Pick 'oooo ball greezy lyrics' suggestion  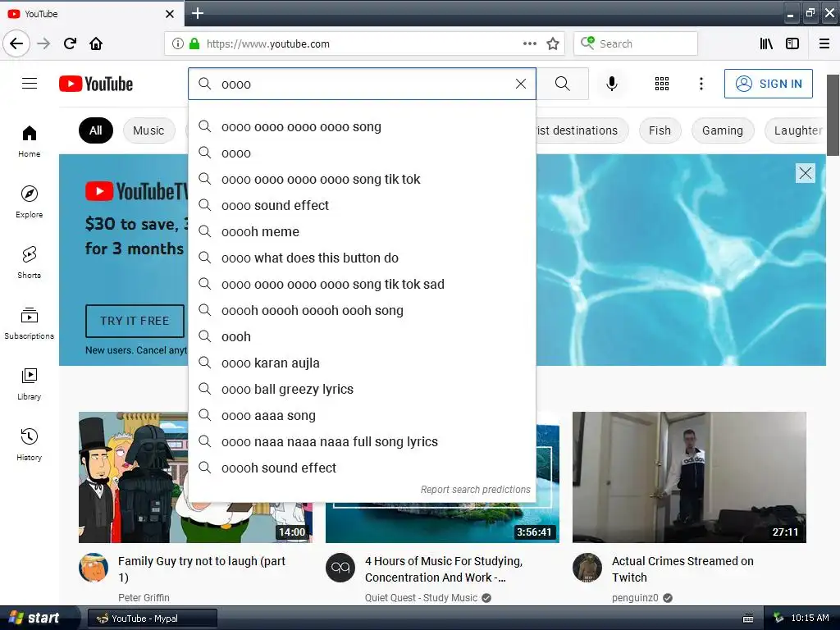[362, 390]
